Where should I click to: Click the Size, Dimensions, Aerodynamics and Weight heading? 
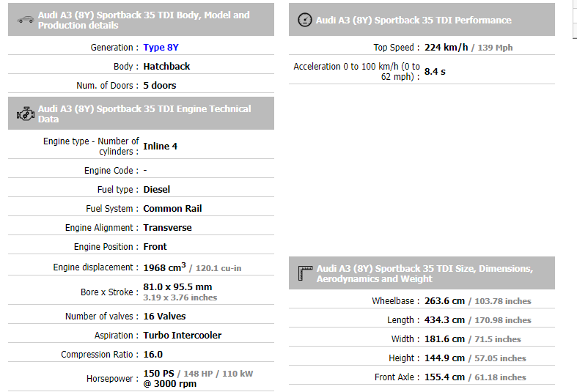[x=425, y=273]
